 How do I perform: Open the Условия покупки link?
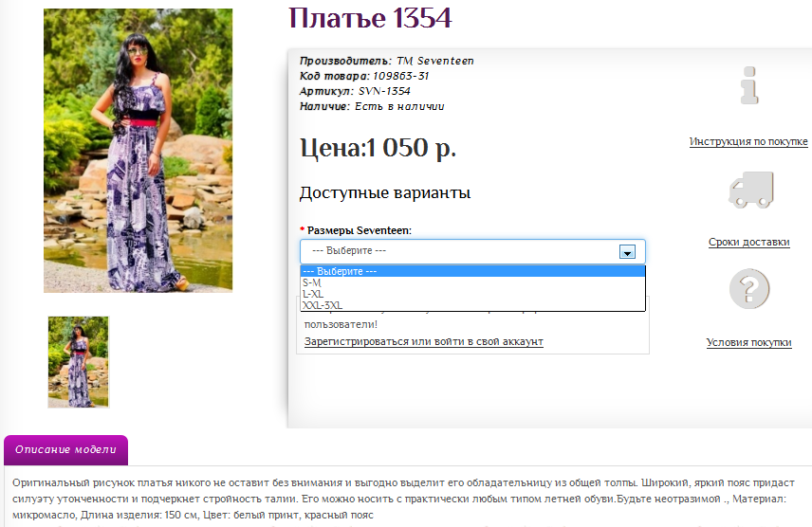(748, 342)
